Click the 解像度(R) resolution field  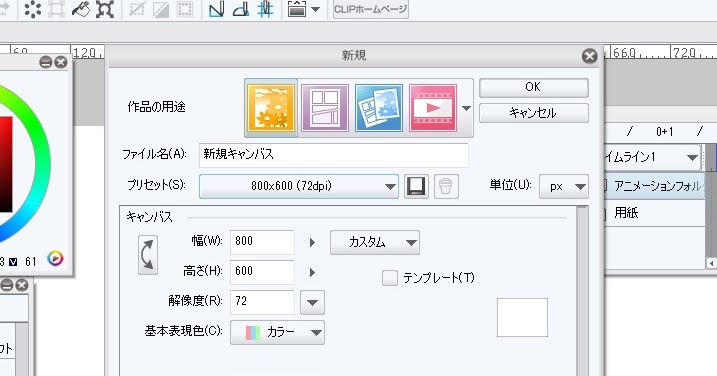point(262,302)
